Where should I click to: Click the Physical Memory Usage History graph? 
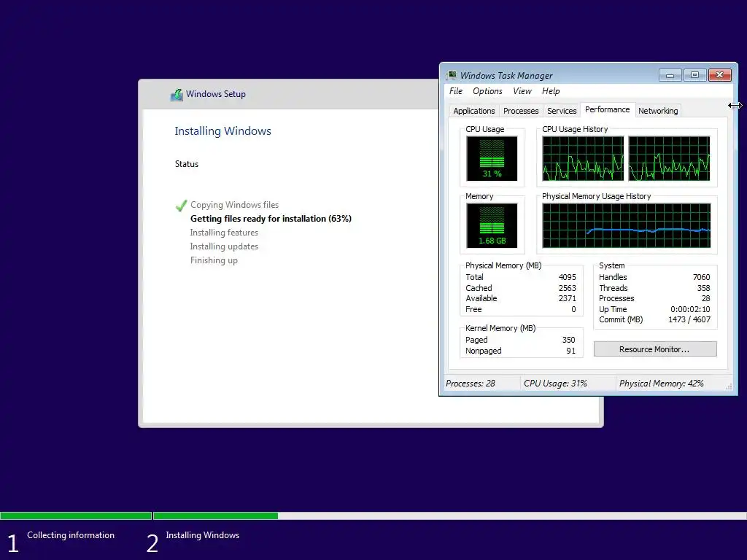627,226
